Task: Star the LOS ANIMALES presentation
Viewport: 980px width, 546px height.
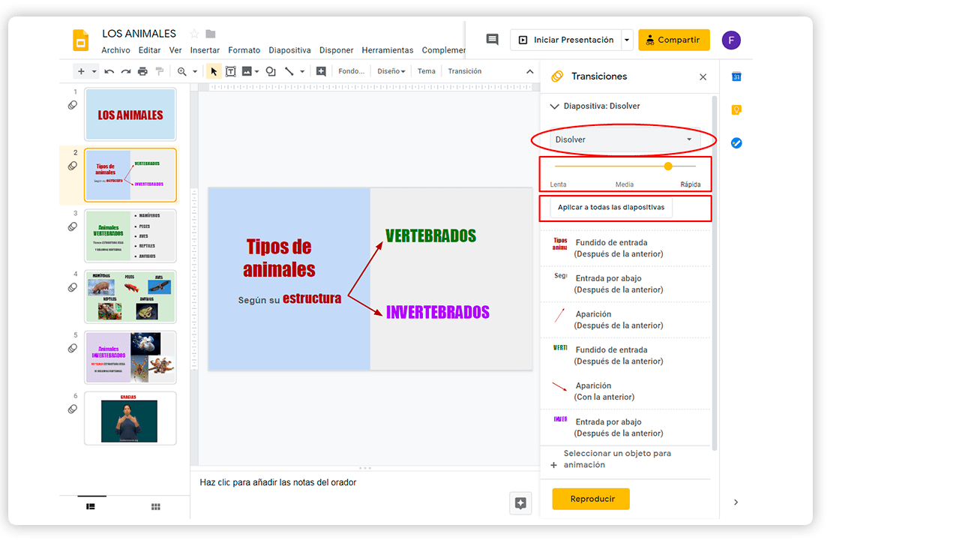Action: coord(195,34)
